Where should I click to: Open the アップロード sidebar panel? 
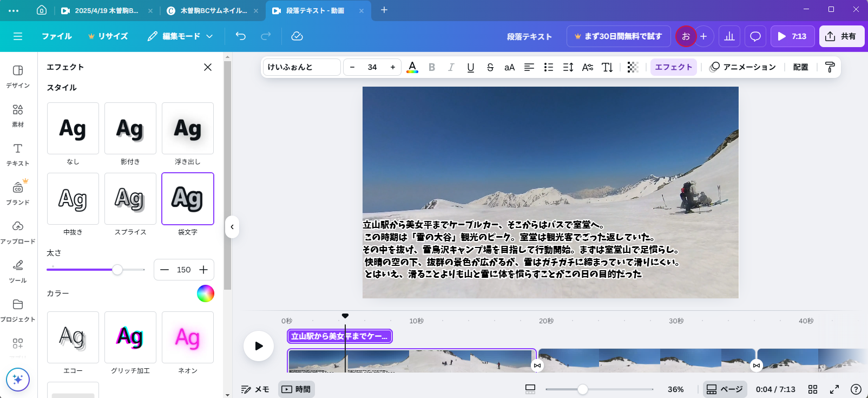pos(18,232)
